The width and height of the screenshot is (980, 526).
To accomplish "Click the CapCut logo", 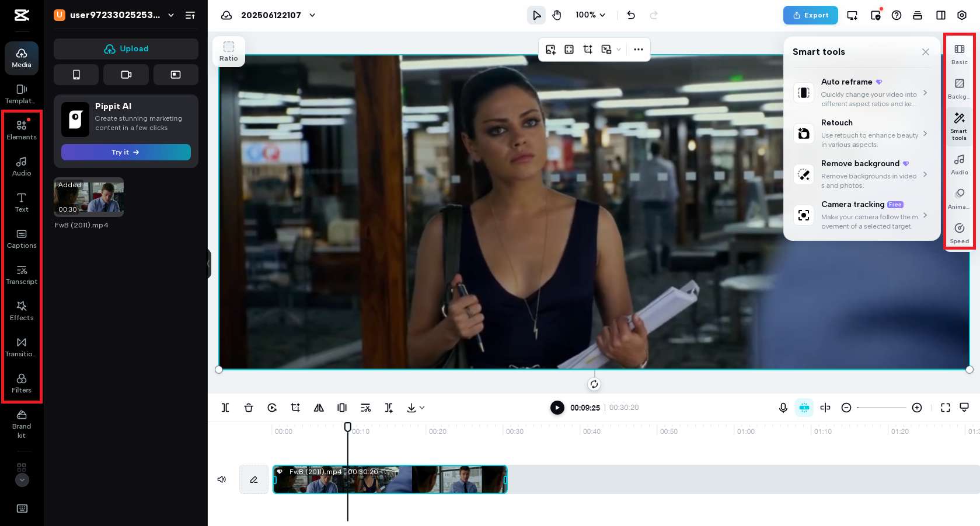I will [x=22, y=15].
